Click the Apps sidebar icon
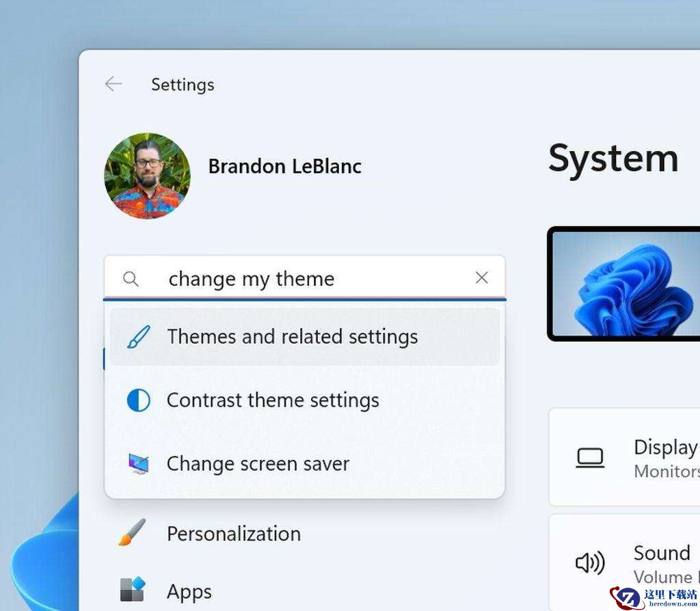The width and height of the screenshot is (700, 611). point(132,590)
